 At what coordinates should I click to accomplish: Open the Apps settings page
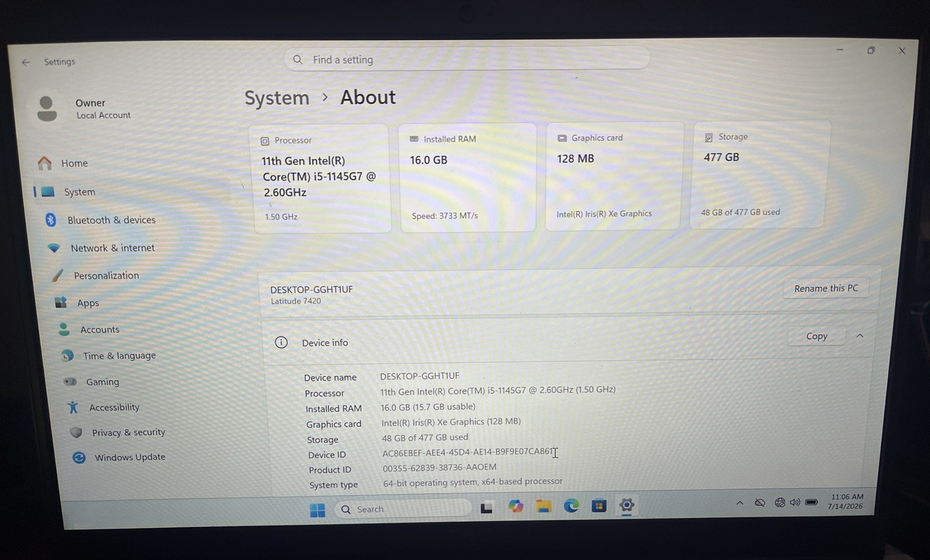(x=88, y=303)
